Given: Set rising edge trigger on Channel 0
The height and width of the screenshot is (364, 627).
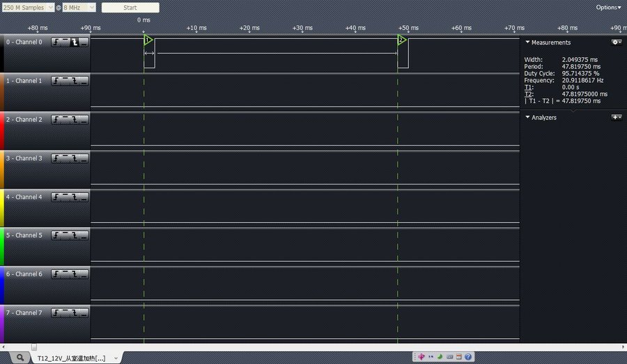Looking at the screenshot, I should pyautogui.click(x=55, y=42).
